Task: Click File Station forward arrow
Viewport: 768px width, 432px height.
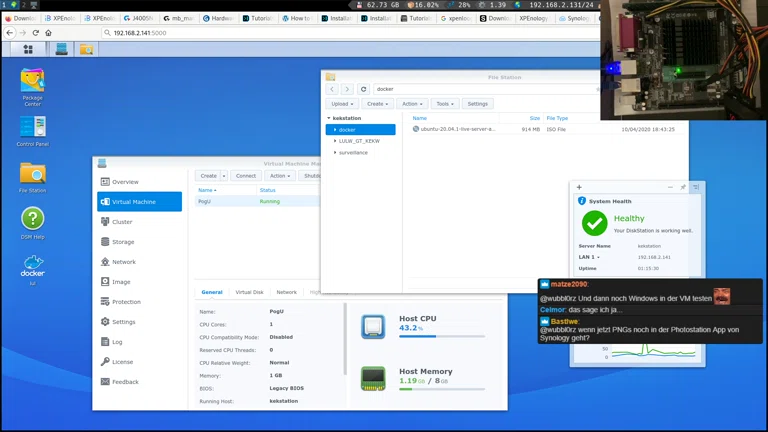Action: tap(347, 89)
